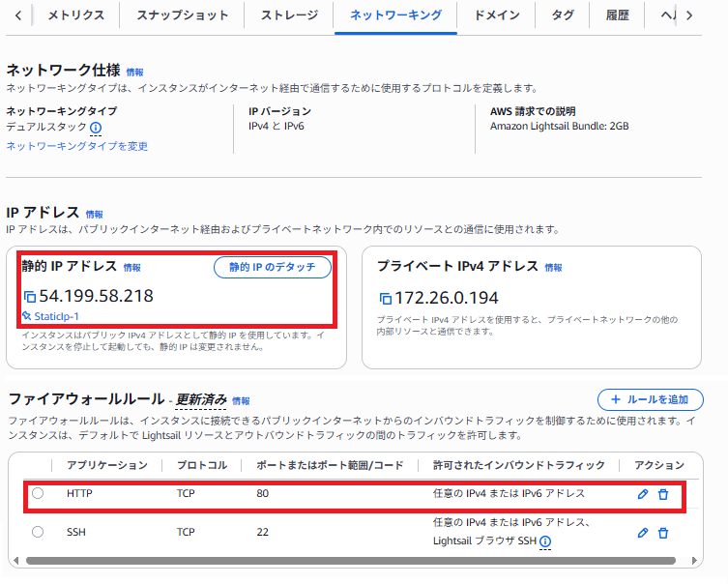Click the firewall table horizontal scrollbar
The image size is (728, 584).
pyautogui.click(x=351, y=561)
